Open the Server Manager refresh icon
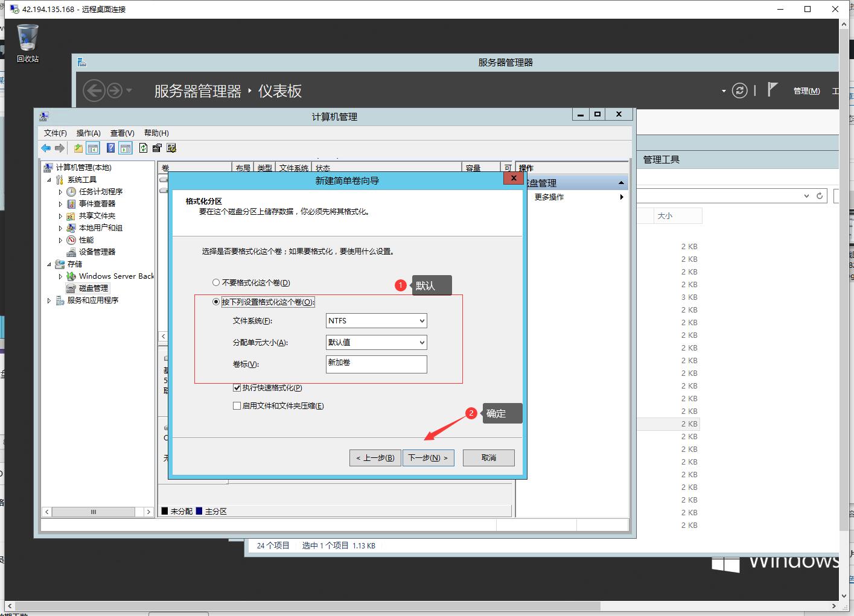Viewport: 854px width, 616px height. (740, 90)
